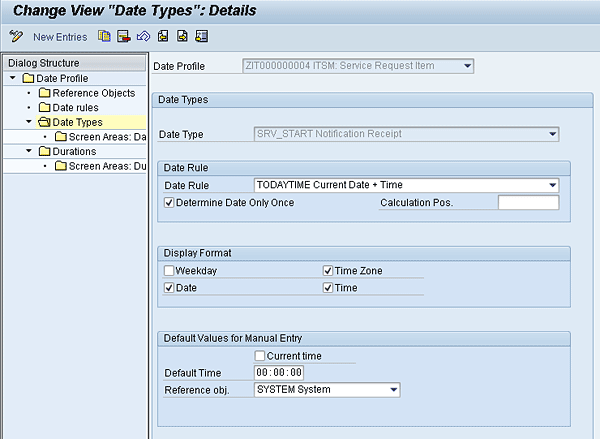Click the Undo Change toolbar icon

pyautogui.click(x=142, y=37)
